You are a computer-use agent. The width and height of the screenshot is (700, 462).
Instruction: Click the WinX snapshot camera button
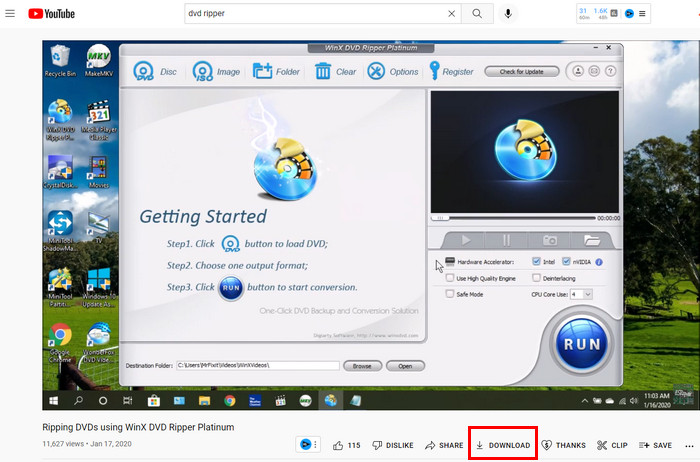click(550, 241)
